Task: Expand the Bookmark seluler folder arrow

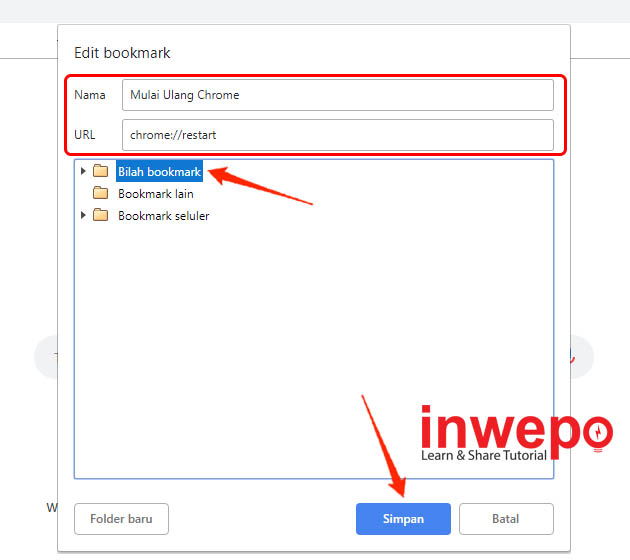Action: click(83, 215)
